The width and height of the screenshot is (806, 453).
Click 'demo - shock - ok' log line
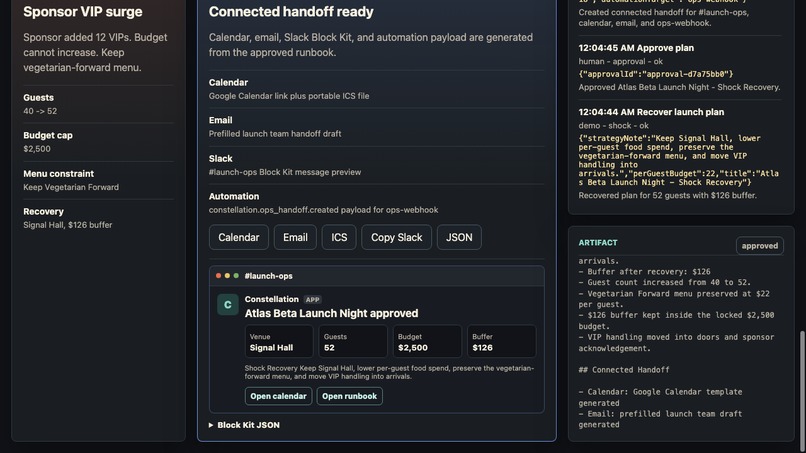(613, 125)
